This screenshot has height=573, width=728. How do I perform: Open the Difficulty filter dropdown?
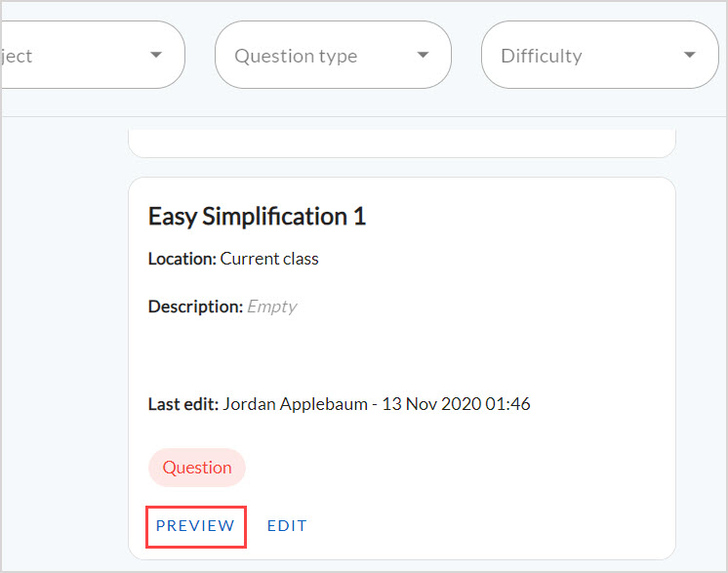click(x=599, y=55)
